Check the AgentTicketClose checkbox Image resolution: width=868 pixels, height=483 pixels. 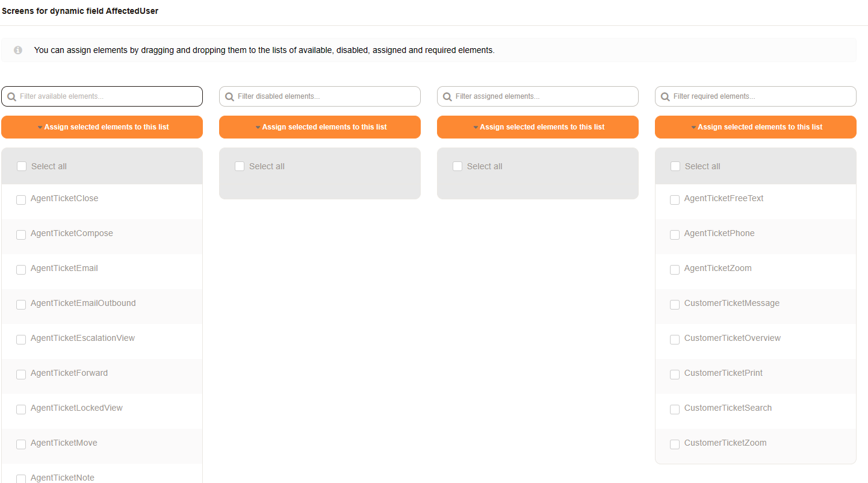(21, 199)
